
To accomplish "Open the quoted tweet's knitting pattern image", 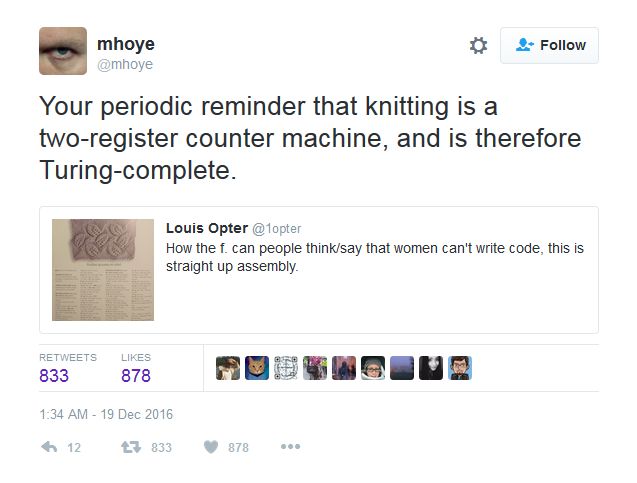I will pyautogui.click(x=103, y=270).
